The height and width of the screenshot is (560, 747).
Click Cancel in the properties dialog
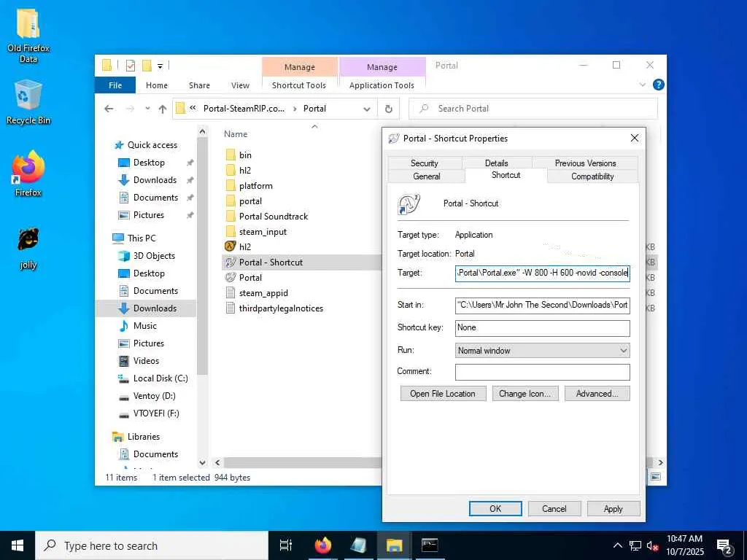554,508
